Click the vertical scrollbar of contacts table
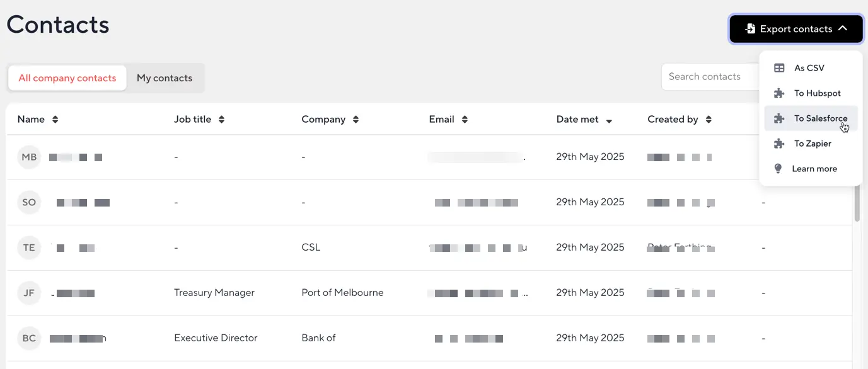Image resolution: width=868 pixels, height=369 pixels. pos(857,203)
